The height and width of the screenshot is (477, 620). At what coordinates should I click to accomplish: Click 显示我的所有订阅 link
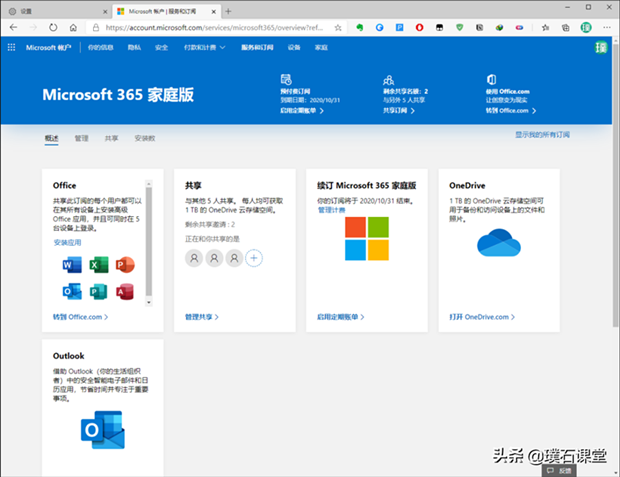(x=542, y=135)
